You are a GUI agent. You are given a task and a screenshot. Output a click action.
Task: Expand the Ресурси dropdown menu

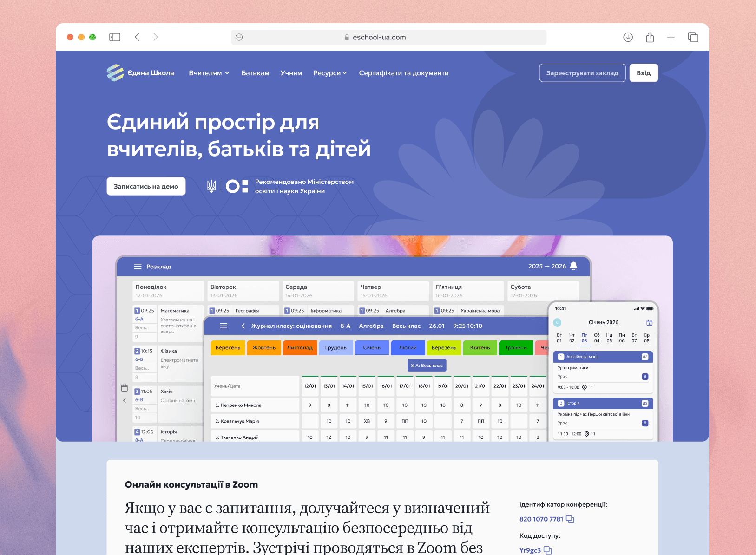[330, 73]
